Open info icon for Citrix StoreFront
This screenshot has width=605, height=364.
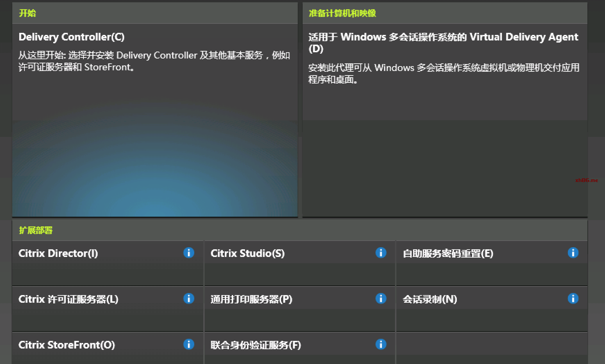(188, 344)
